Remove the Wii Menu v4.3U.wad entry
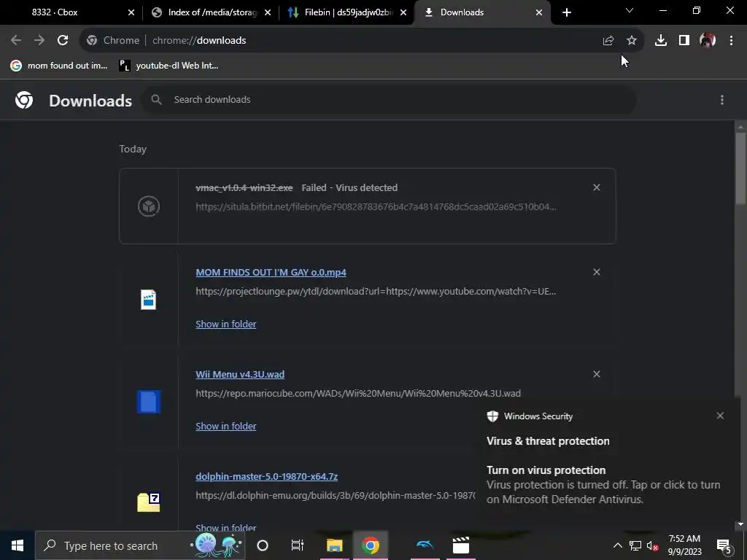This screenshot has height=560, width=747. (x=597, y=374)
